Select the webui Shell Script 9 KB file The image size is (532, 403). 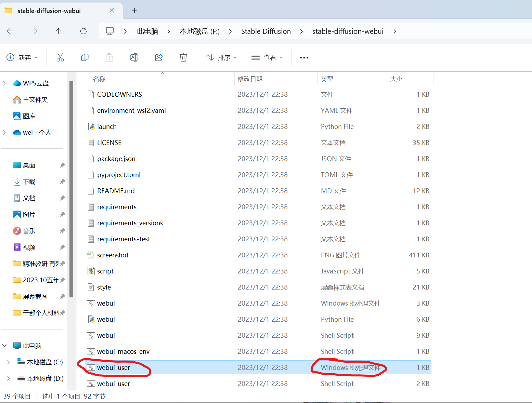pyautogui.click(x=258, y=335)
